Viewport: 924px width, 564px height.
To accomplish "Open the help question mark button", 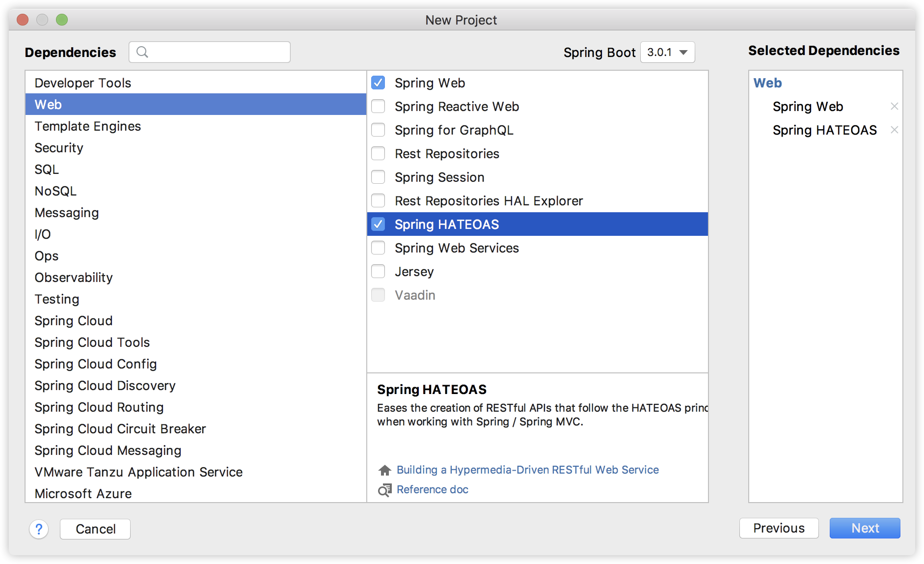I will pyautogui.click(x=39, y=529).
